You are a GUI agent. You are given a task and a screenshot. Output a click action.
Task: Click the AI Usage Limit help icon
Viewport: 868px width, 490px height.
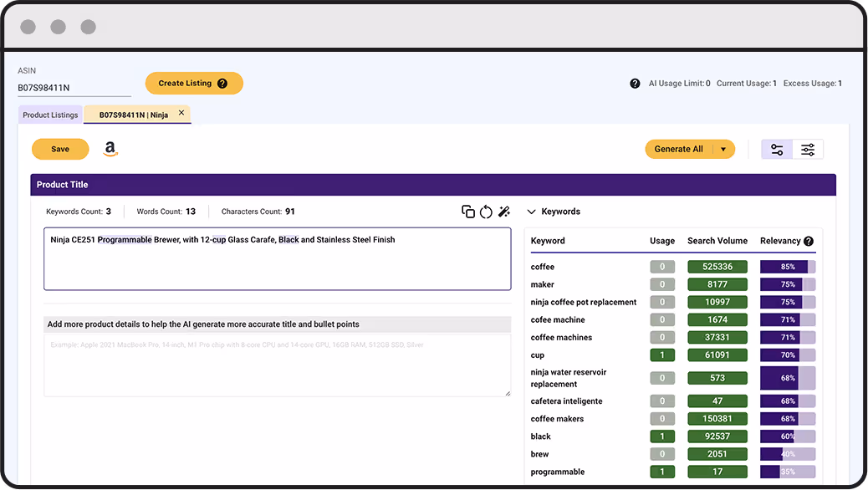pyautogui.click(x=635, y=84)
